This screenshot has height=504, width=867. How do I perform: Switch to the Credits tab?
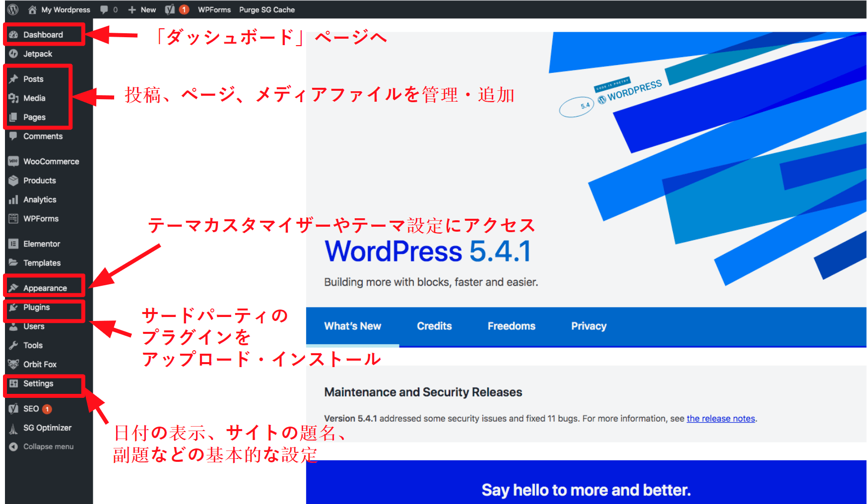(434, 326)
